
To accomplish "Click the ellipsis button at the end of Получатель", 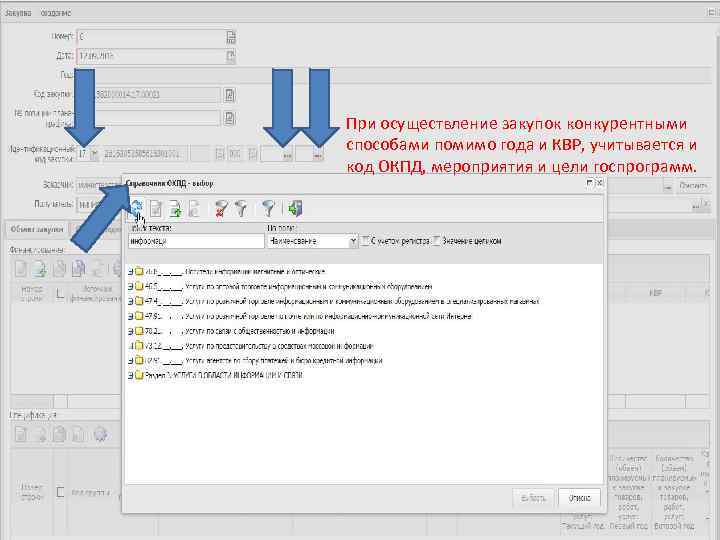I will [x=698, y=205].
